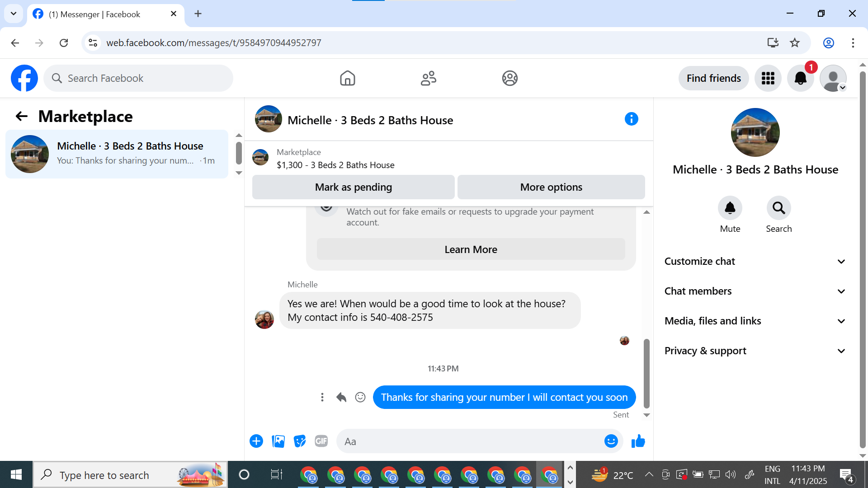Click the message thread scrollbar
Image resolution: width=868 pixels, height=488 pixels.
click(x=646, y=374)
